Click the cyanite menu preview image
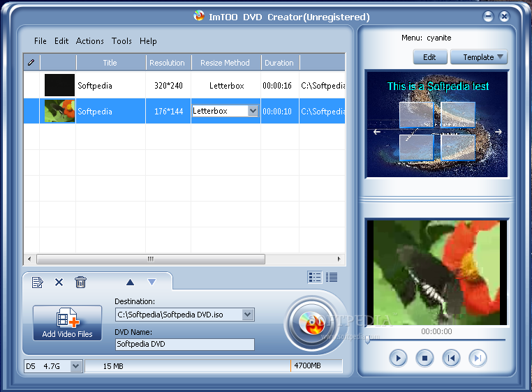This screenshot has width=532, height=392. coord(437,124)
